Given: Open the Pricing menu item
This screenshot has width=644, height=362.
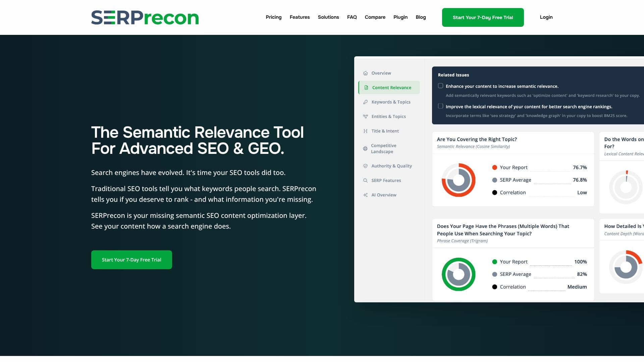Looking at the screenshot, I should pos(274,17).
